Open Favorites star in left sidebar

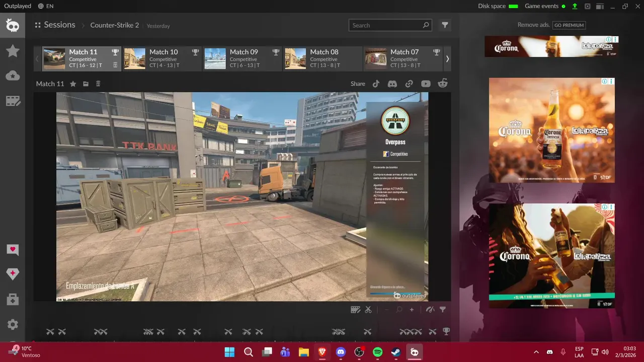tap(13, 51)
